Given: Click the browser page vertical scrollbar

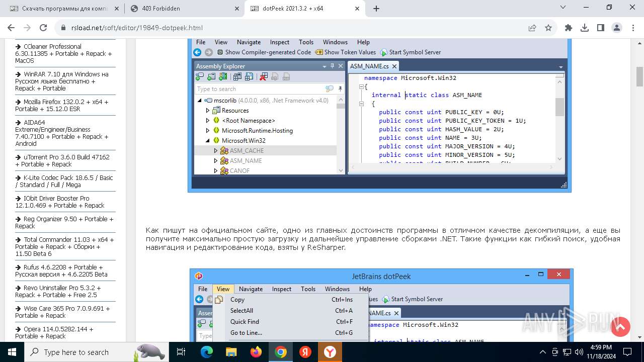Looking at the screenshot, I should pyautogui.click(x=640, y=76).
